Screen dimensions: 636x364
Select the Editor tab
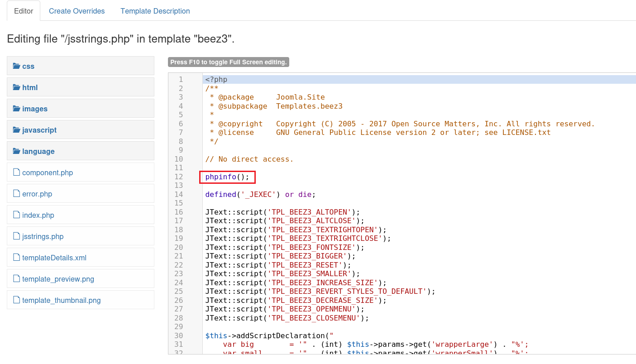[24, 11]
